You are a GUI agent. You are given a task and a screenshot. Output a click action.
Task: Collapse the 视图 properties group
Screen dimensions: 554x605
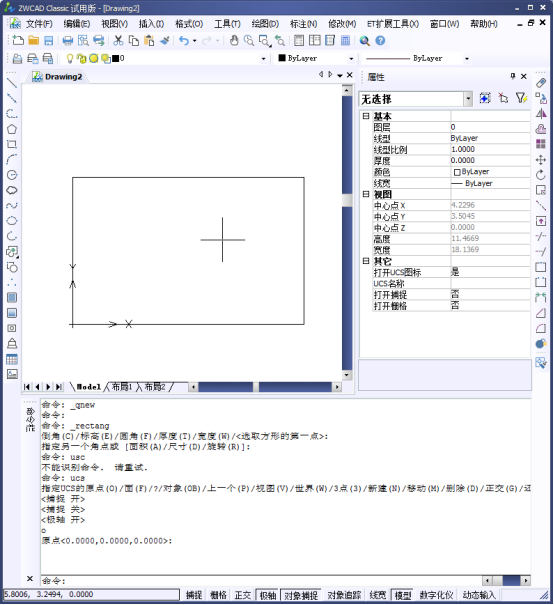click(366, 194)
